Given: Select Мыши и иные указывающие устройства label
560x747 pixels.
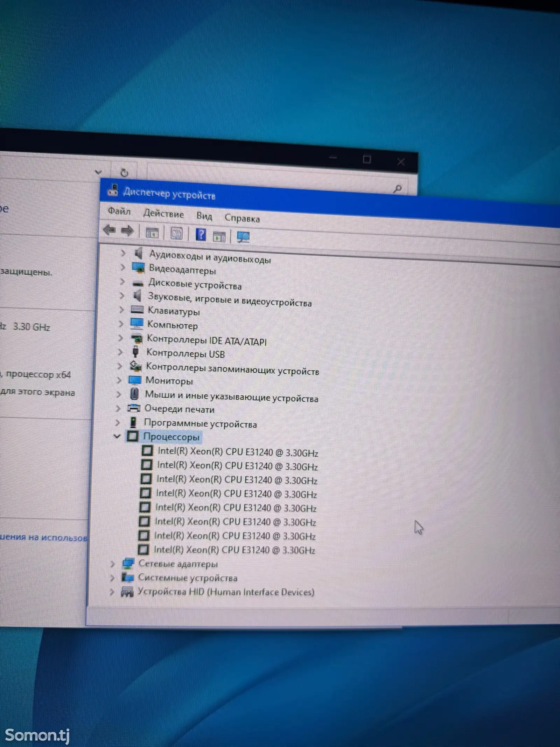Looking at the screenshot, I should coord(231,396).
